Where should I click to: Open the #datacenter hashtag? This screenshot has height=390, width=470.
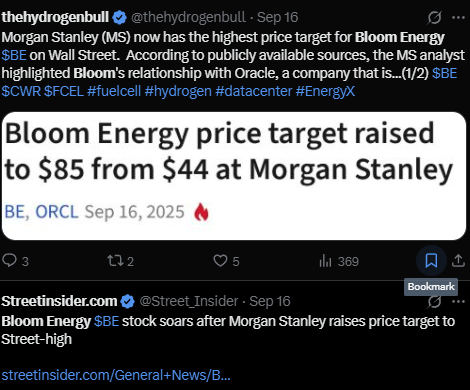(254, 91)
